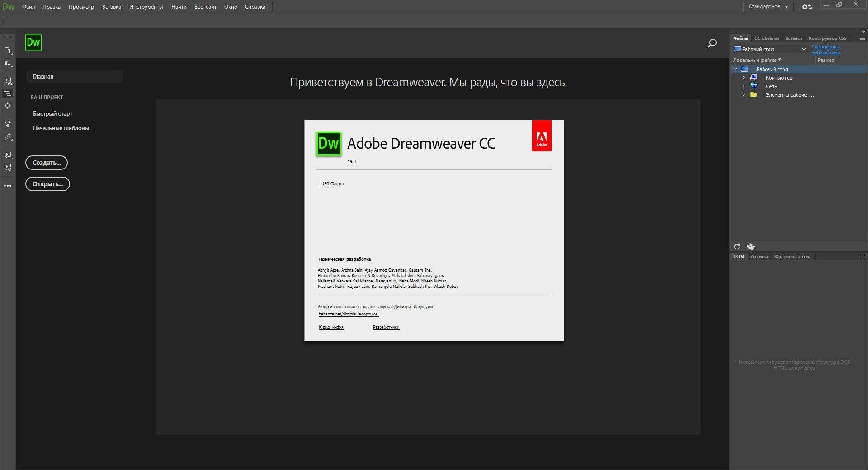Open the Справка menu
The image size is (868, 470).
point(255,7)
